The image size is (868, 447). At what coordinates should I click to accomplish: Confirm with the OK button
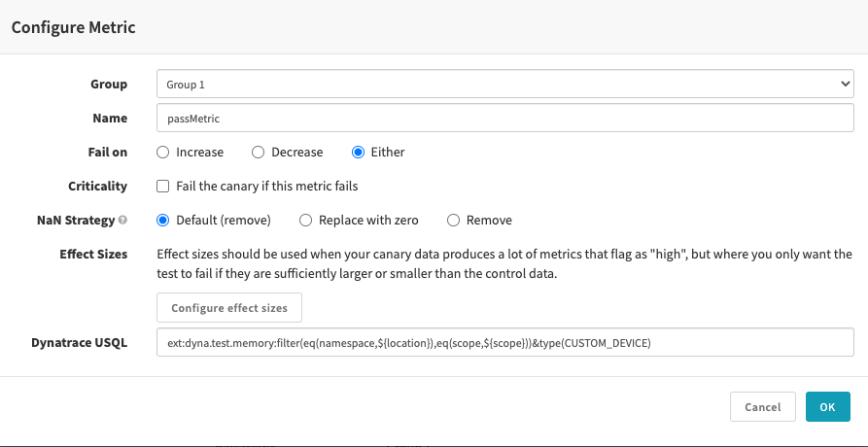coord(827,407)
